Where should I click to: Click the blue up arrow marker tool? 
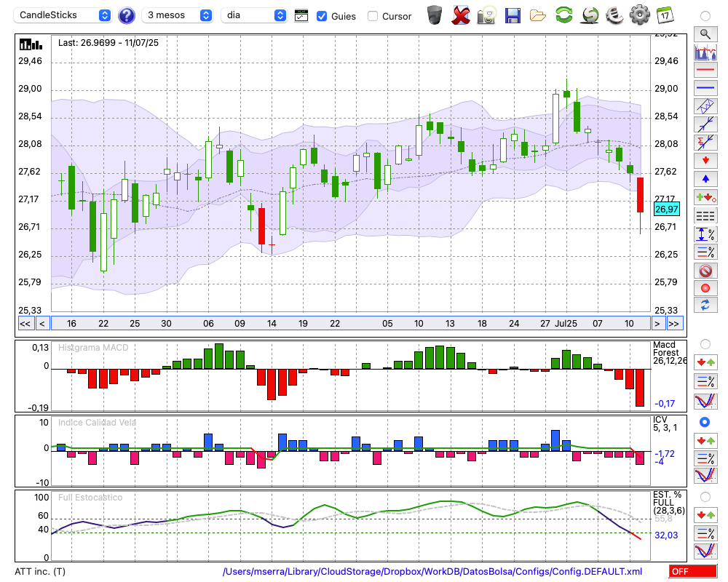(705, 179)
